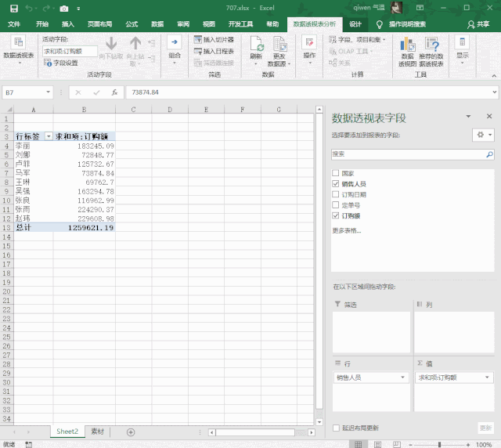Switch to Normal view in status bar
Screen dimensions: 501x448
coord(359,444)
